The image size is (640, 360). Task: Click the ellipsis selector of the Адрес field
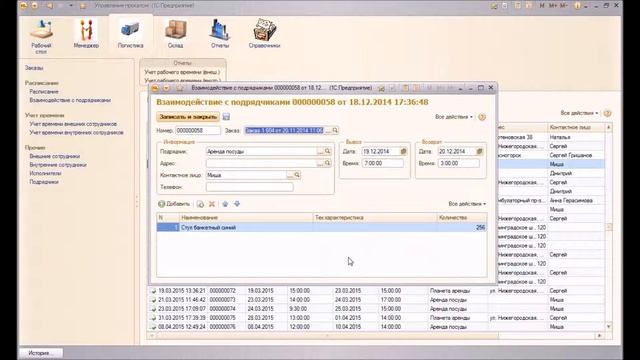(320, 163)
